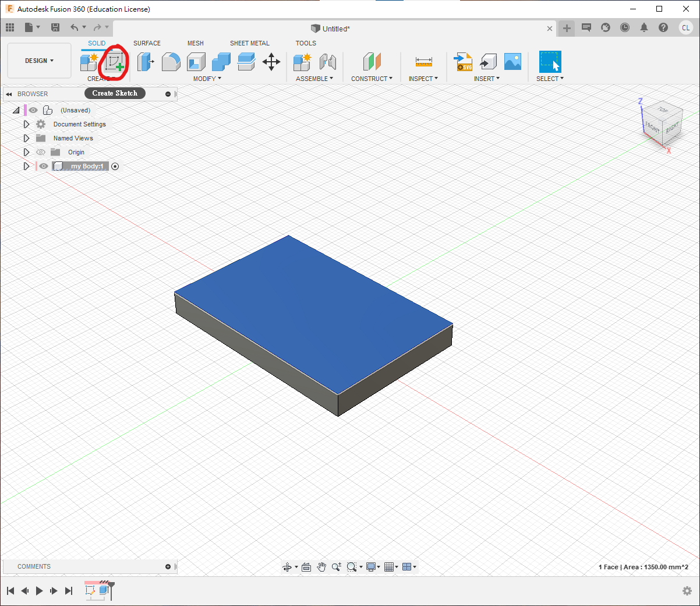
Task: Open the MODIFY menu
Action: coord(207,79)
